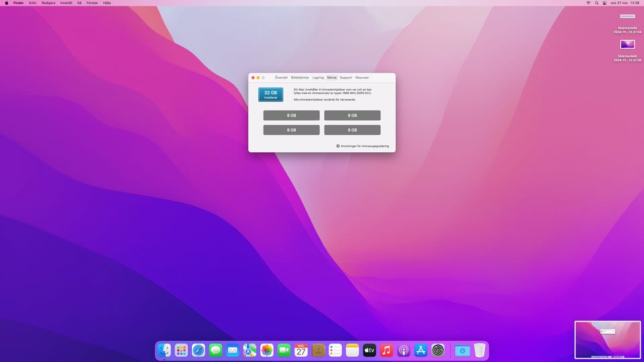Open the Innehåll menu

click(66, 3)
